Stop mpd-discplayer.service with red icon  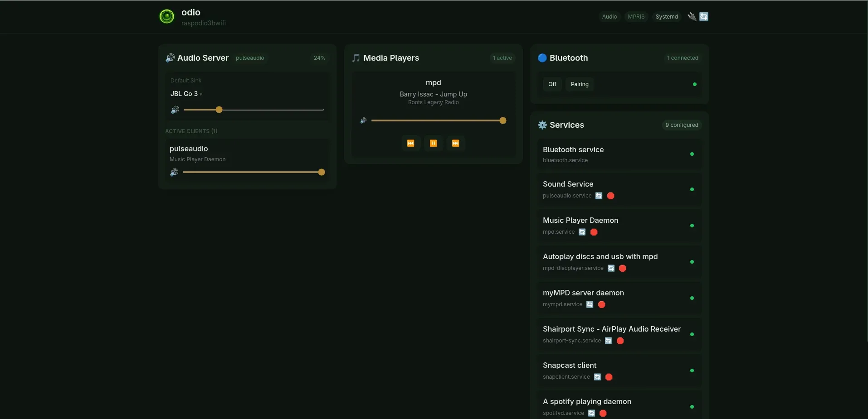623,268
